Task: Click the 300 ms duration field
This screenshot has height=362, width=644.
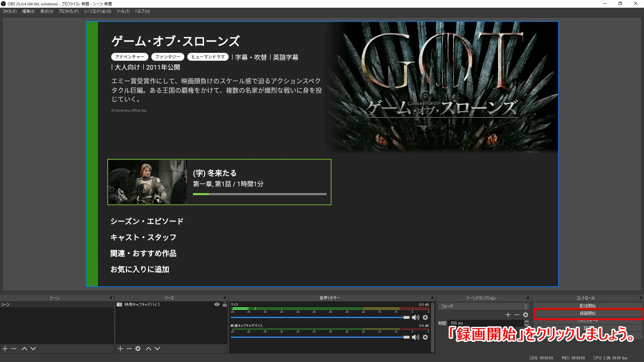Action: (x=486, y=323)
